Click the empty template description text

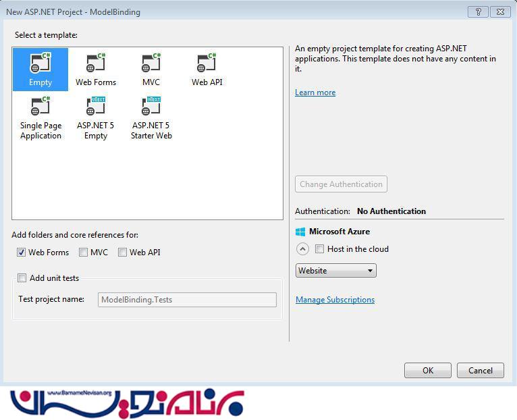click(396, 59)
